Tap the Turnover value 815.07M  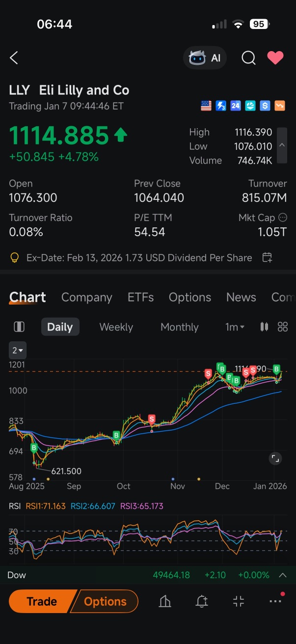[x=264, y=198]
